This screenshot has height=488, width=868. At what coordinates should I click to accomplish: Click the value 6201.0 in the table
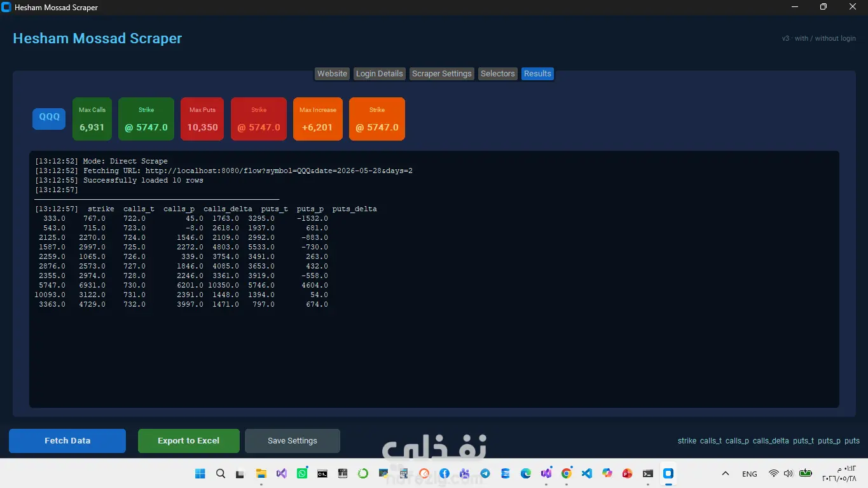[x=191, y=286]
